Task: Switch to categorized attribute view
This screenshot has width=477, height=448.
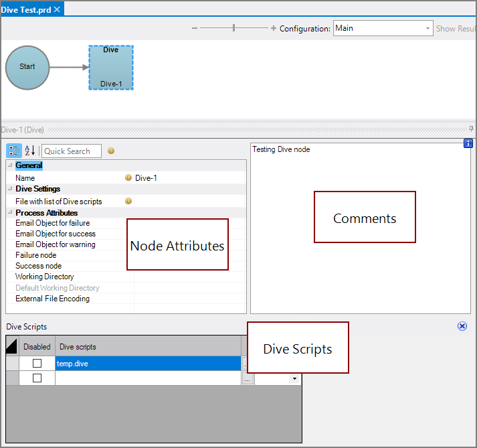Action: [13, 151]
